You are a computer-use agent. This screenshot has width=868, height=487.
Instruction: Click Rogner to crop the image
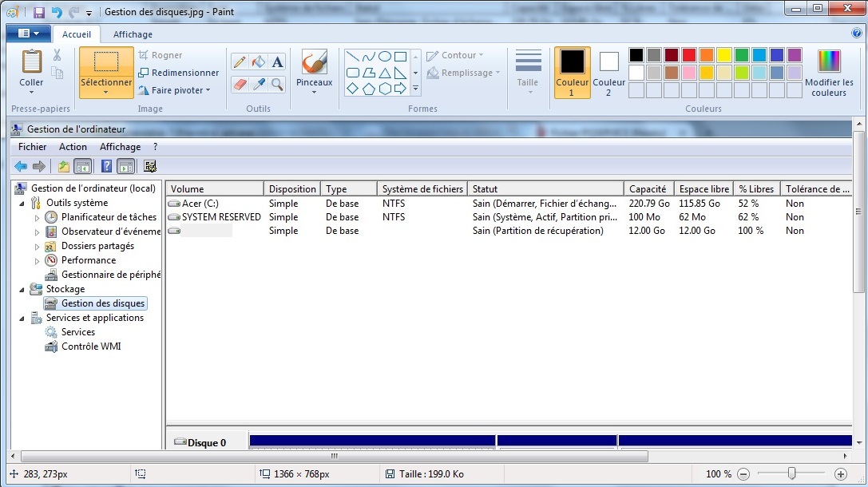pos(160,55)
